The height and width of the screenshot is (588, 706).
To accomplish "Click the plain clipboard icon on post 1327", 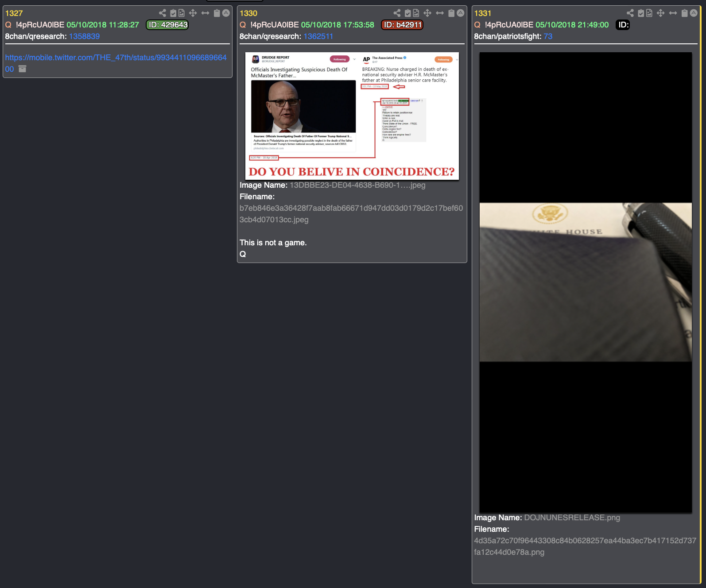I will [x=217, y=13].
